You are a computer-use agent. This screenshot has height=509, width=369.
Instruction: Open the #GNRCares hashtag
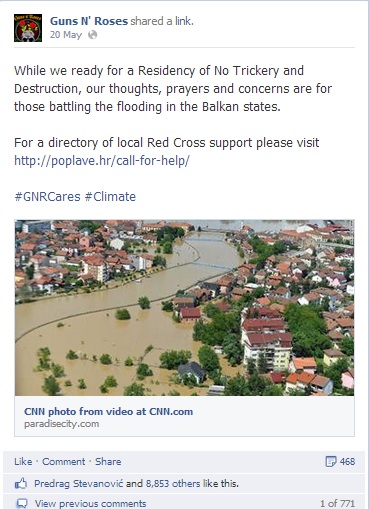(x=47, y=197)
